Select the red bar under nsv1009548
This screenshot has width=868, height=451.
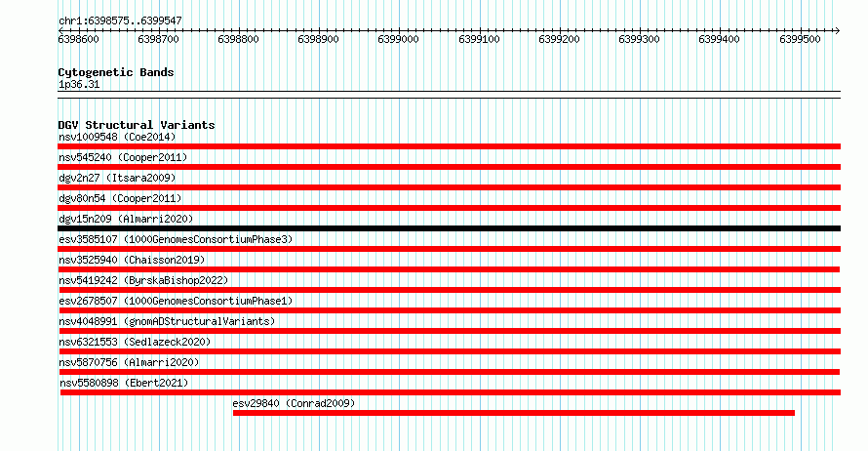pyautogui.click(x=449, y=146)
